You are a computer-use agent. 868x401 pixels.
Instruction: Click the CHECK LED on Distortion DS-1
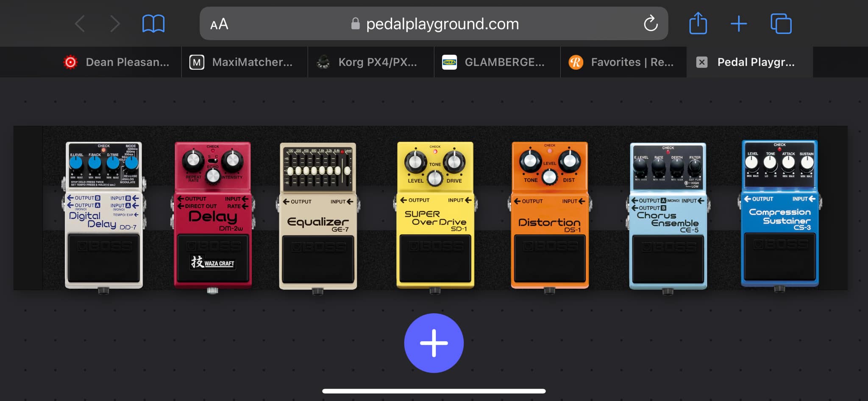point(550,151)
